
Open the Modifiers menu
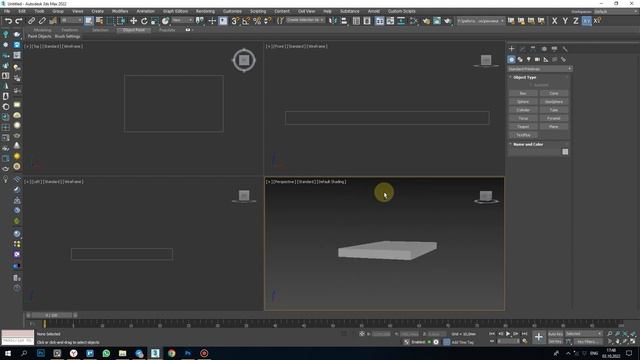click(x=120, y=11)
